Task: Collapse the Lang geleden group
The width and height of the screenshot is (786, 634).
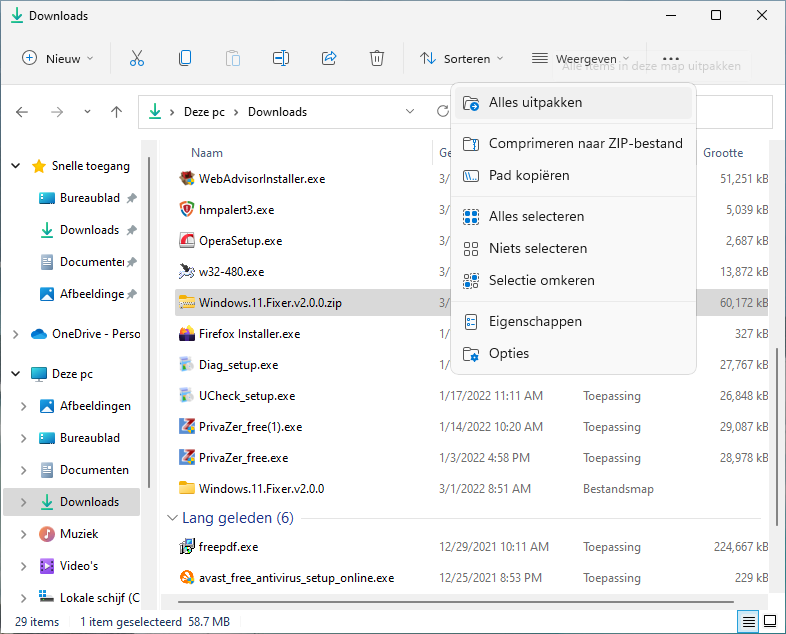Action: 170,518
